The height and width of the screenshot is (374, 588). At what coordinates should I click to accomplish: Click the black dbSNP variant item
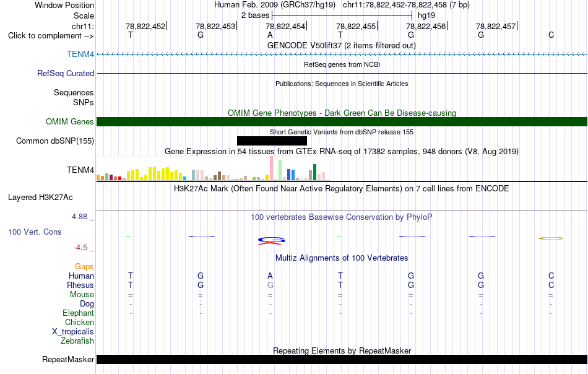[272, 141]
